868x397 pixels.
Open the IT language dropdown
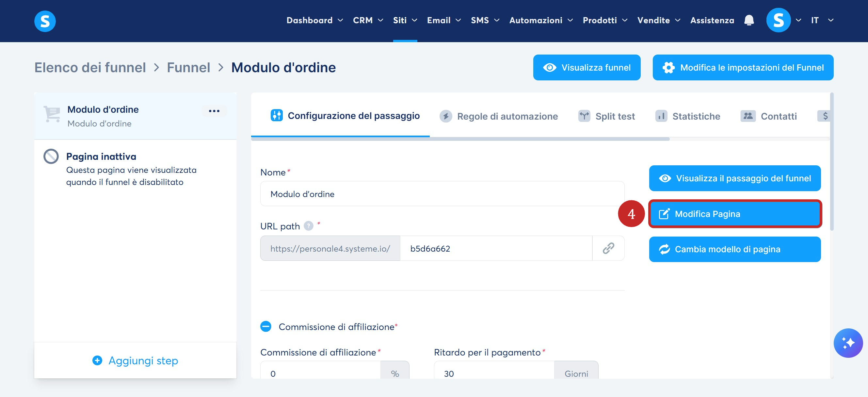click(822, 20)
